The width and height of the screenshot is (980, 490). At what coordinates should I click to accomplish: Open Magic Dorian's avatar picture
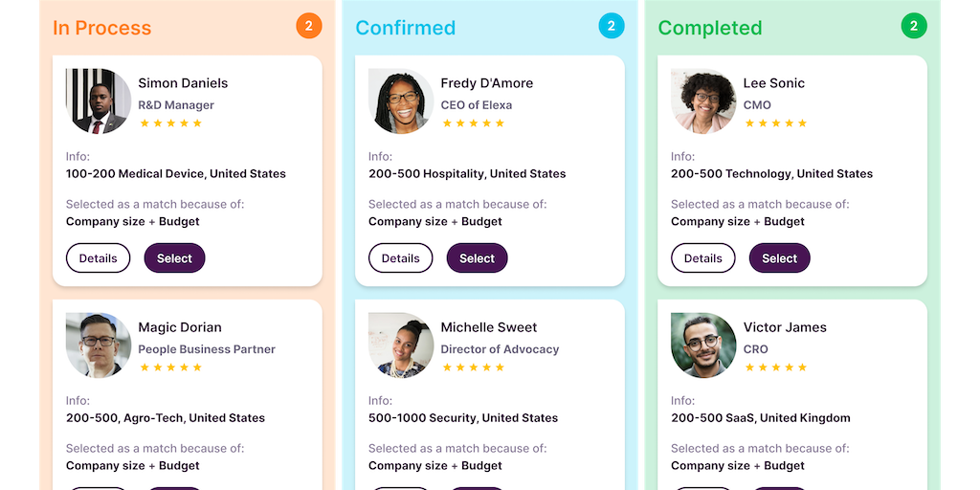99,345
